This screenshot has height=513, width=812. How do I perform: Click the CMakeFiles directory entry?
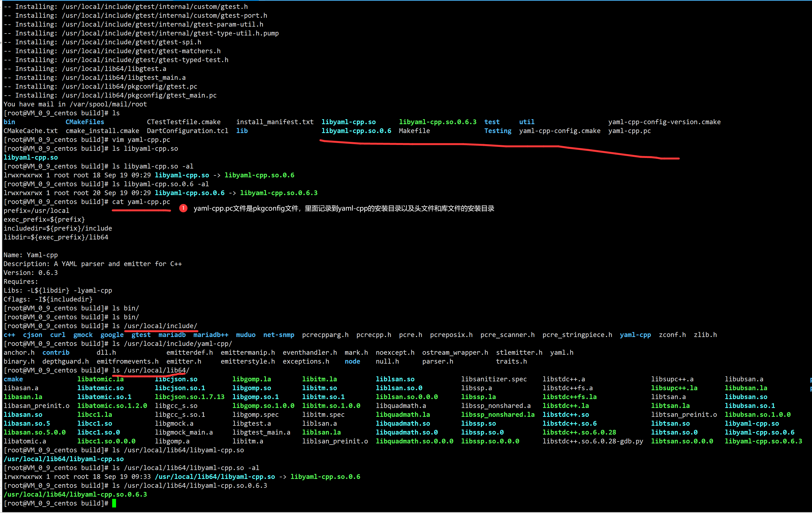coord(84,122)
